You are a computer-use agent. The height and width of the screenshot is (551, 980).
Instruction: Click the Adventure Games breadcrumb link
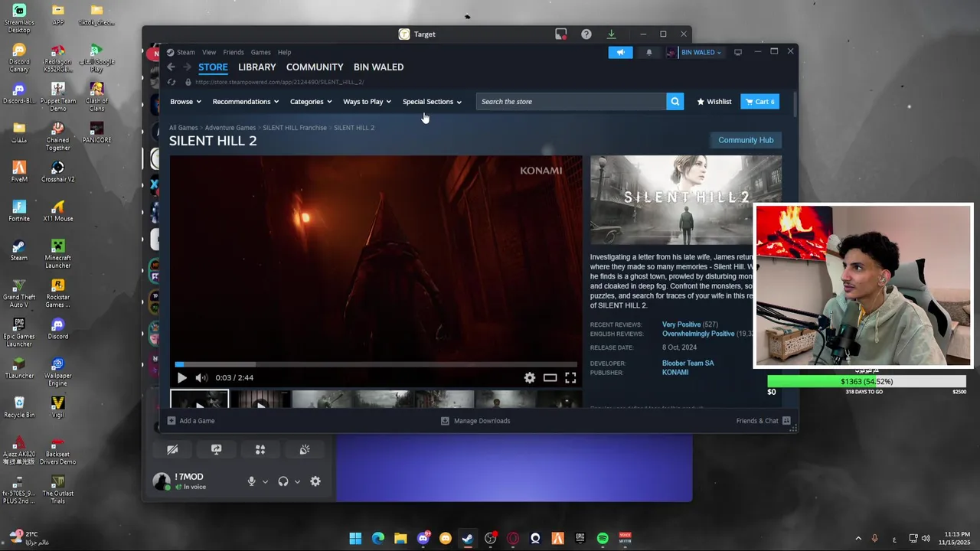230,128
